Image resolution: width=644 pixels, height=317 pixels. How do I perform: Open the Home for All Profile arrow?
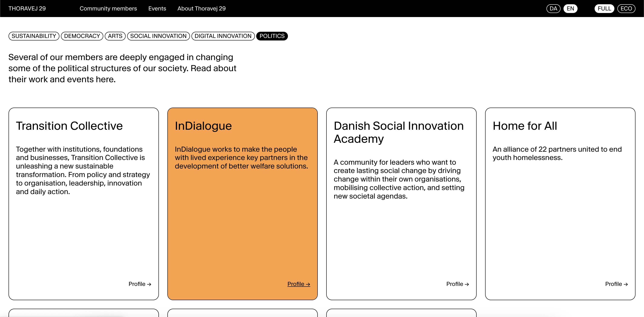[616, 284]
